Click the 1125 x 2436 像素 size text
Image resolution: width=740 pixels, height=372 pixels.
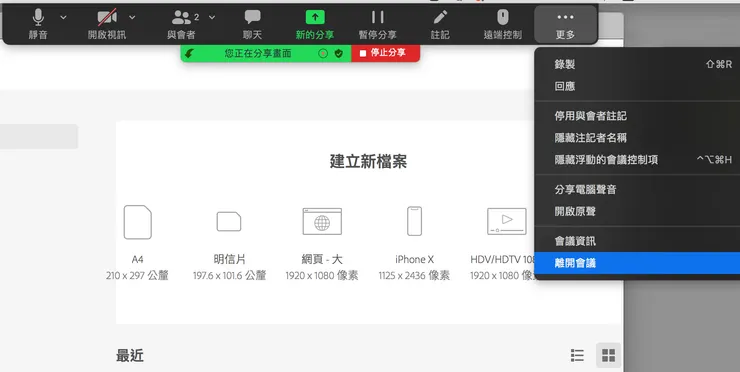(414, 276)
